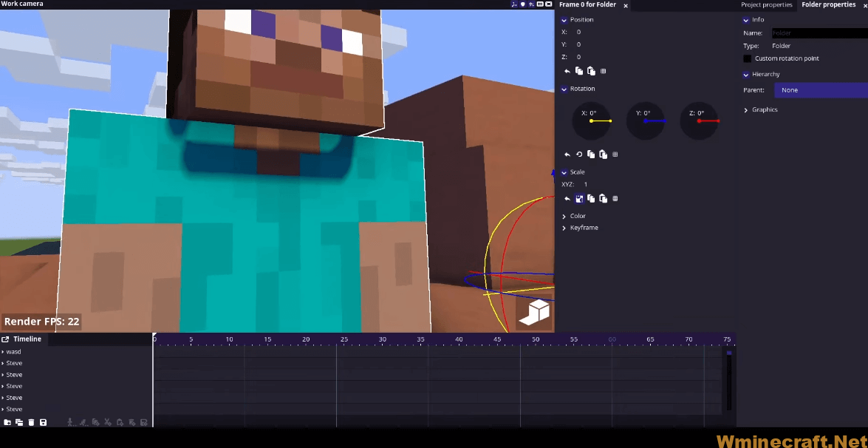Expand the Graphics section
868x448 pixels.
tap(746, 109)
